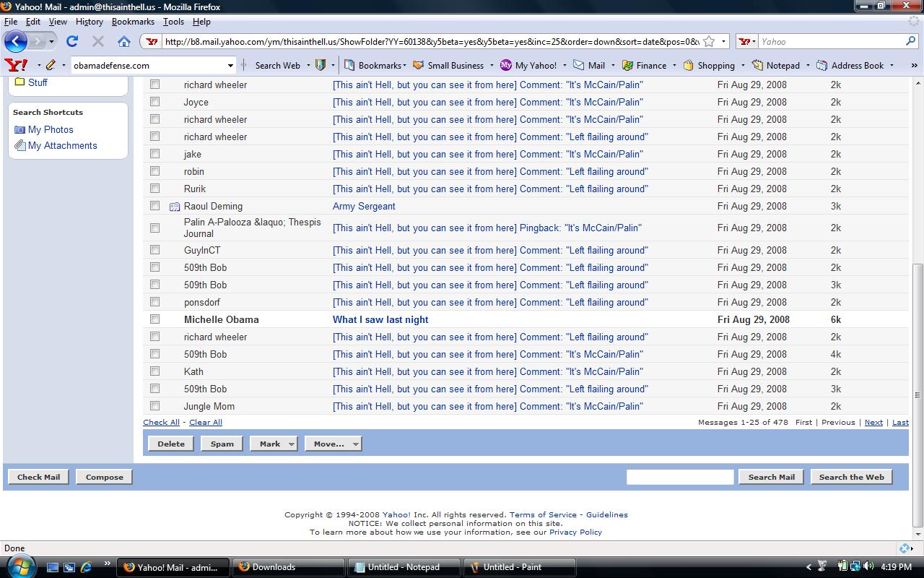The width and height of the screenshot is (924, 578).
Task: Click the Firefox reload page icon
Action: point(71,41)
